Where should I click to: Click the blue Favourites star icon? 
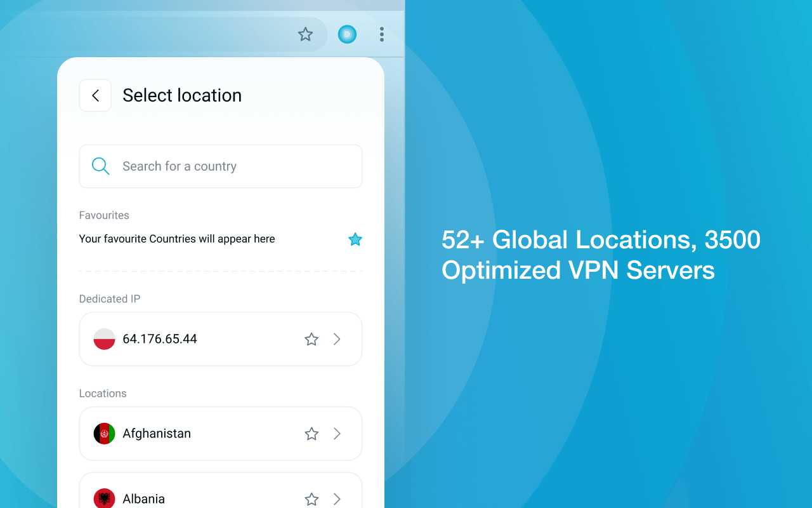(x=355, y=239)
